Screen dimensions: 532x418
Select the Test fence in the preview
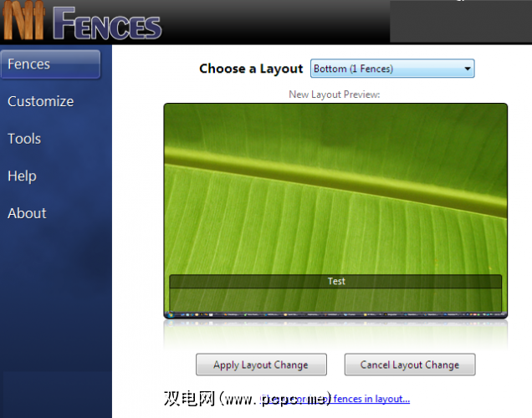(x=335, y=293)
